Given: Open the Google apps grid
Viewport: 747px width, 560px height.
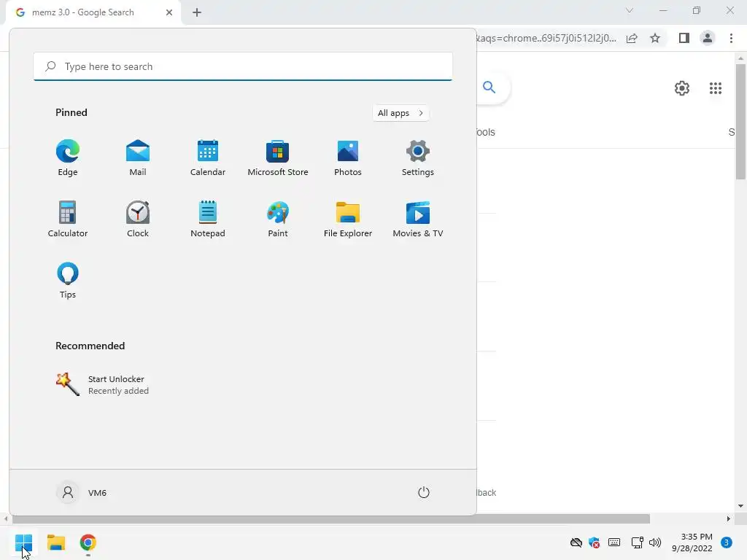Looking at the screenshot, I should click(716, 88).
